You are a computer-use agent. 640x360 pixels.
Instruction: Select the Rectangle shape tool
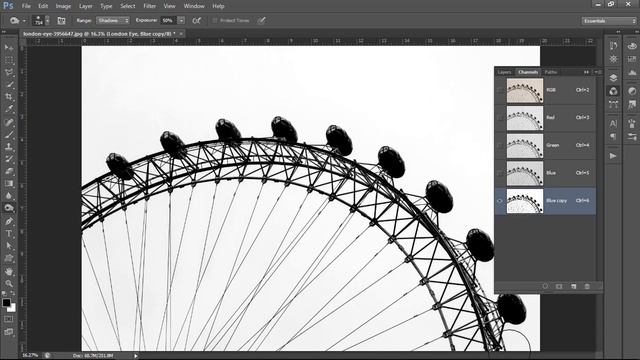pos(9,258)
